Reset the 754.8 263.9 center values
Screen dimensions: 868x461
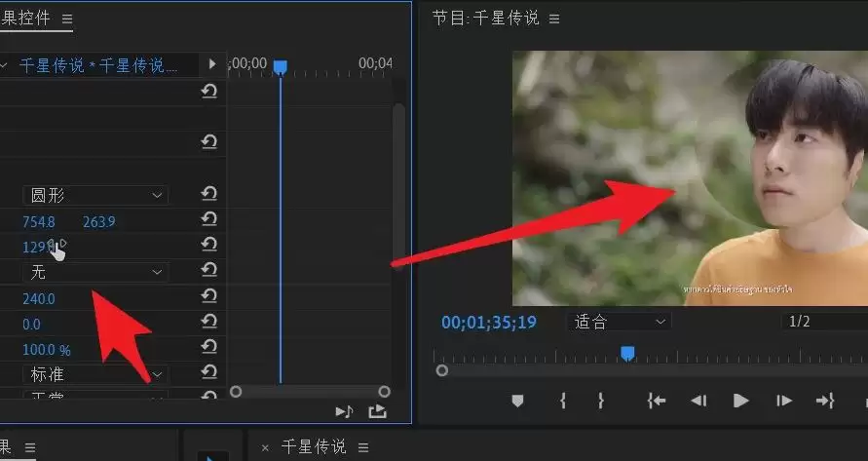click(x=208, y=219)
